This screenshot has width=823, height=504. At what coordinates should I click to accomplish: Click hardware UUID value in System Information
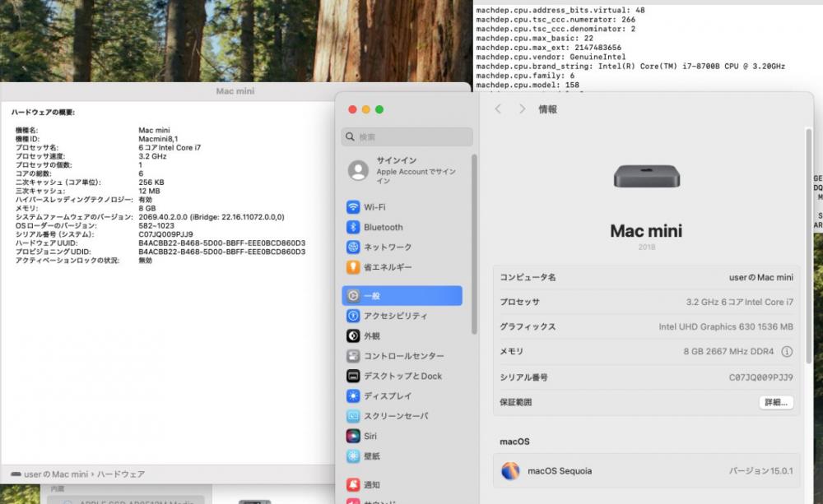tap(221, 243)
